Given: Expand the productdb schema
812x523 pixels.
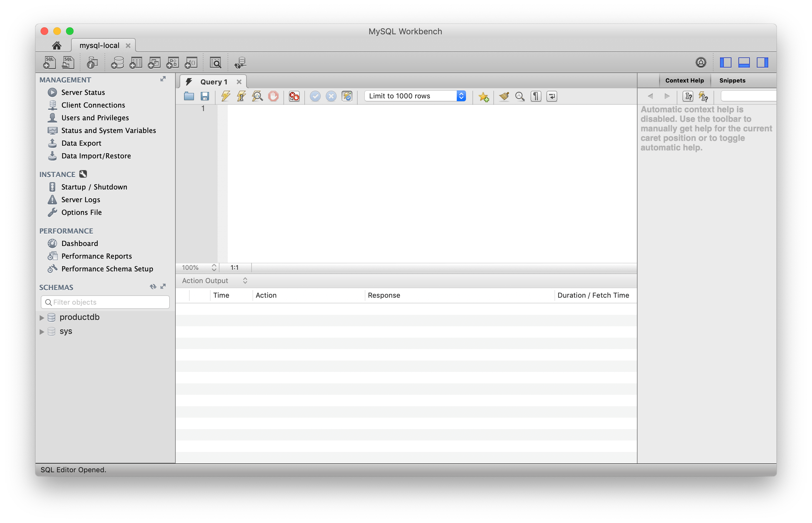Looking at the screenshot, I should click(42, 317).
